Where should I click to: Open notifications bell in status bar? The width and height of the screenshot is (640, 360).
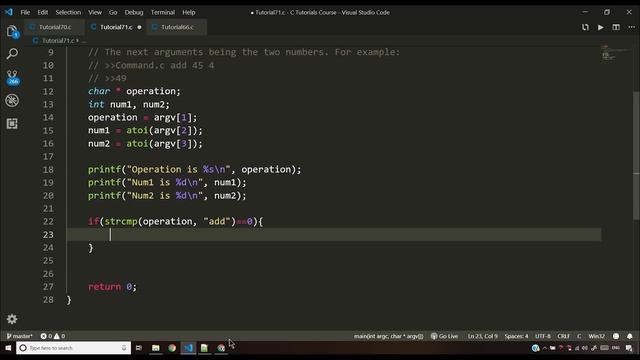point(630,336)
